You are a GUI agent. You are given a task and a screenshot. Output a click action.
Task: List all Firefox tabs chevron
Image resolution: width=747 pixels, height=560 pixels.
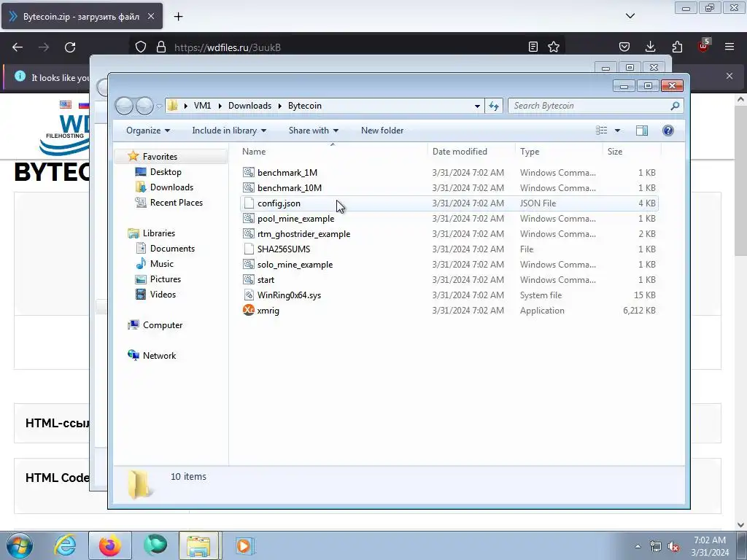(630, 16)
